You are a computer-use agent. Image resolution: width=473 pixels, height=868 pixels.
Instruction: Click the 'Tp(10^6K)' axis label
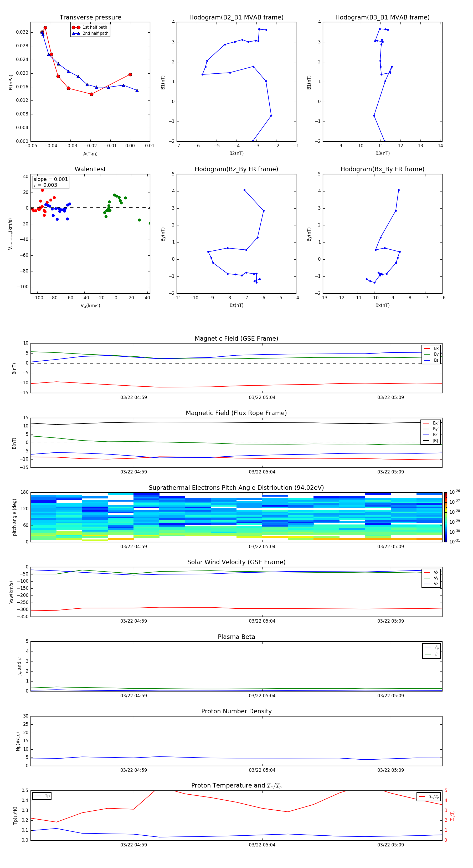click(15, 816)
